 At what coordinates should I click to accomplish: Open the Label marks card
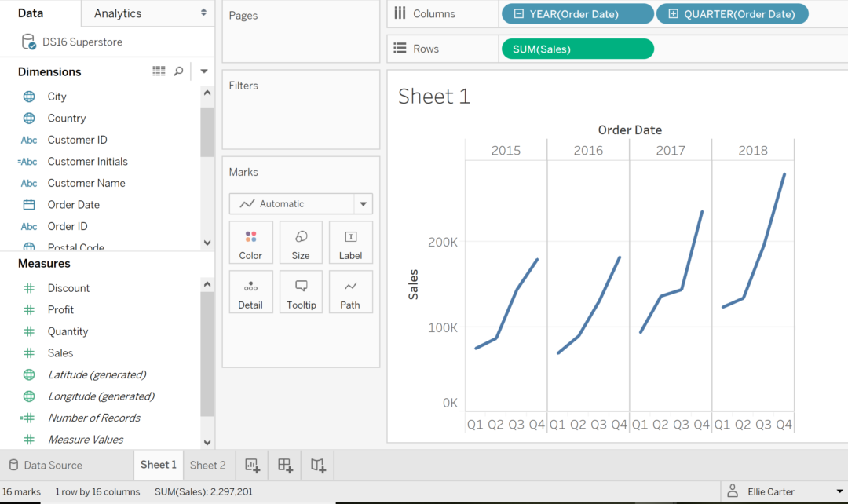[350, 243]
